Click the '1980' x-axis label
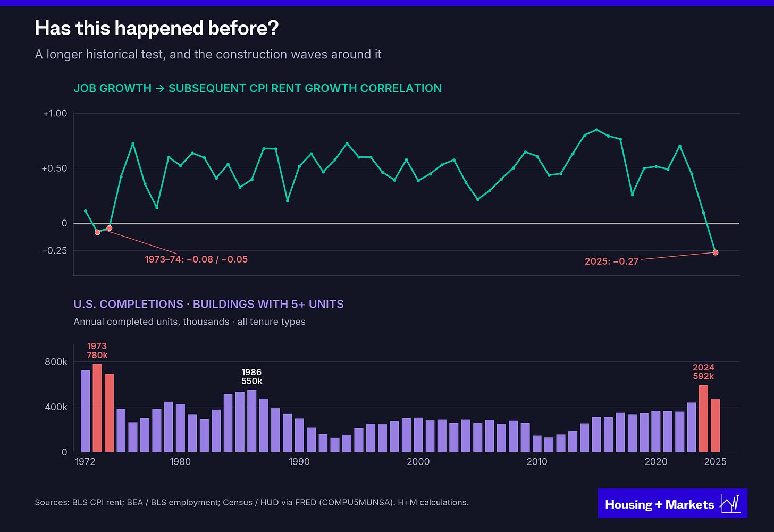This screenshot has height=532, width=774. (x=180, y=462)
